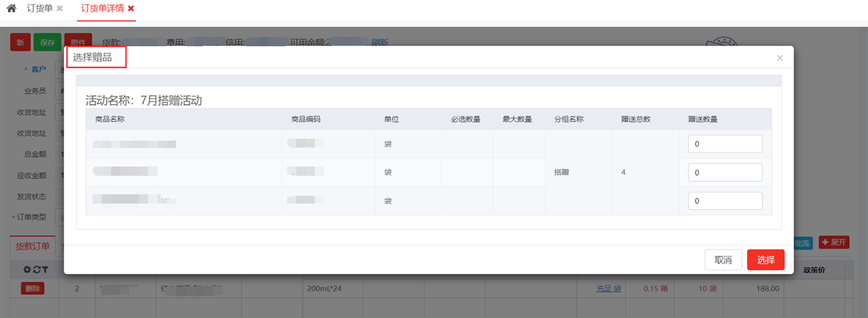Click the 取消 button in dialog
Image resolution: width=868 pixels, height=318 pixels.
coord(723,260)
